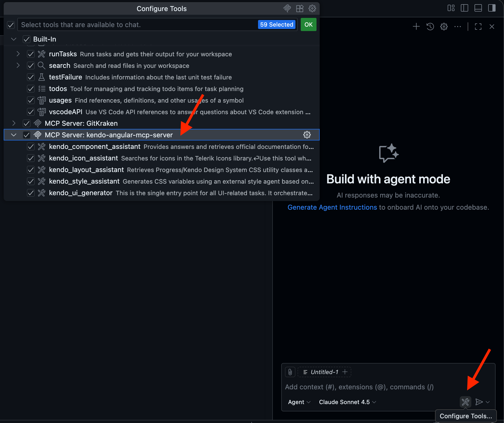Open kendo-angular-mcp-server gear settings
Viewport: 504px width, 423px height.
click(x=307, y=135)
